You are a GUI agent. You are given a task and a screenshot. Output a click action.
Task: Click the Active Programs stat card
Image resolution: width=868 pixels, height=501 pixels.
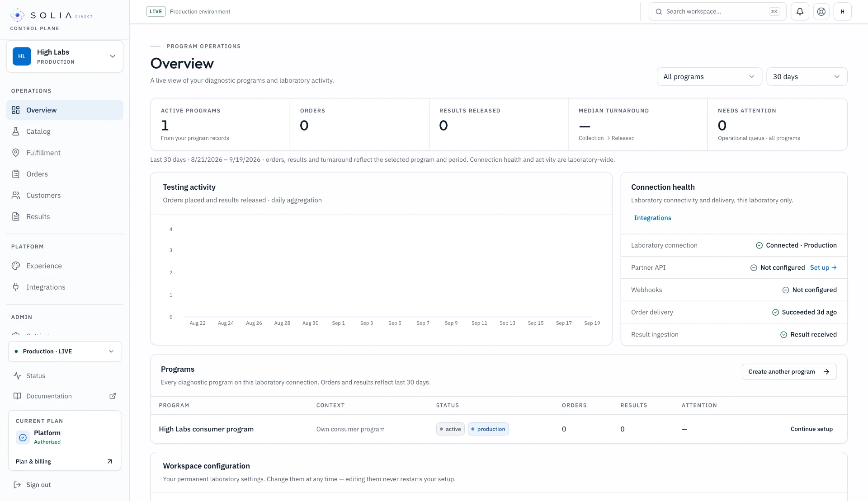[x=220, y=124]
